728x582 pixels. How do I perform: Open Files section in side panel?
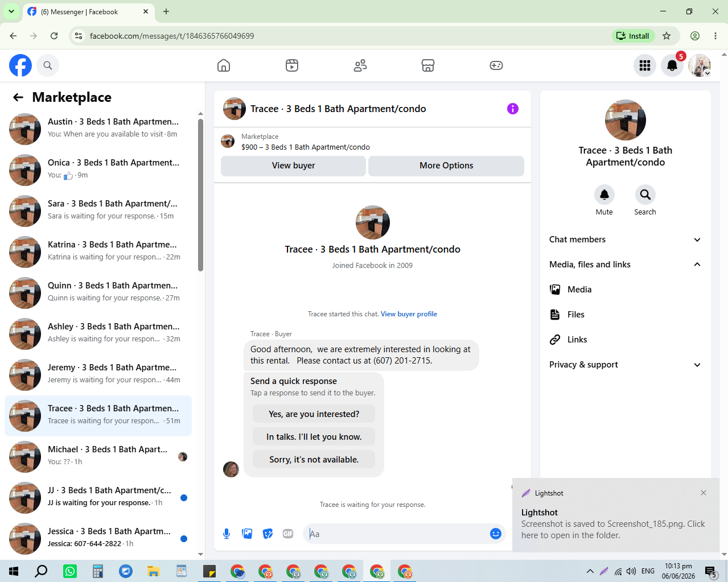point(625,315)
